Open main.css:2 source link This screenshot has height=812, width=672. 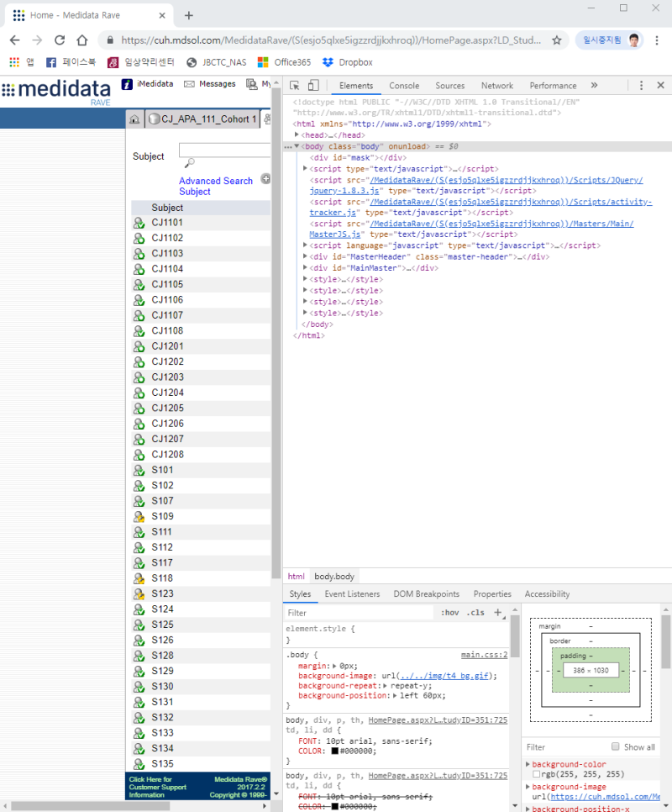(x=484, y=655)
